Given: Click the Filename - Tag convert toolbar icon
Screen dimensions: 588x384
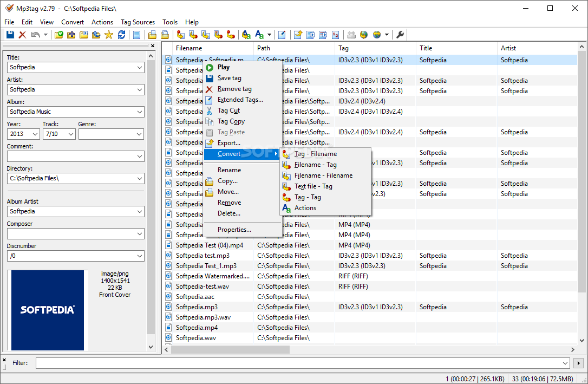Looking at the screenshot, I should coord(193,35).
